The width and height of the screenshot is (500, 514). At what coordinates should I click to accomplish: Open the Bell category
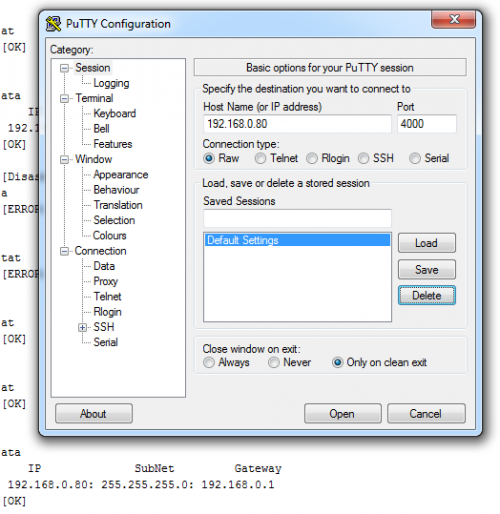[x=101, y=129]
